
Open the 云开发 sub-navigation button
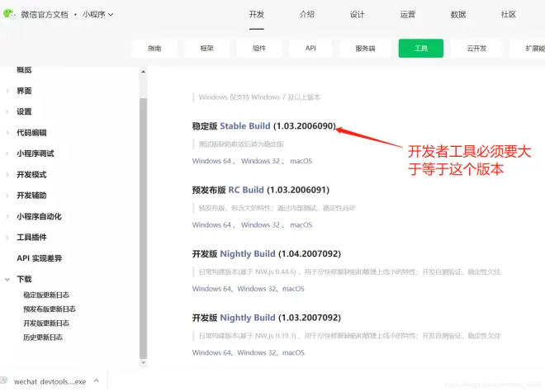476,49
